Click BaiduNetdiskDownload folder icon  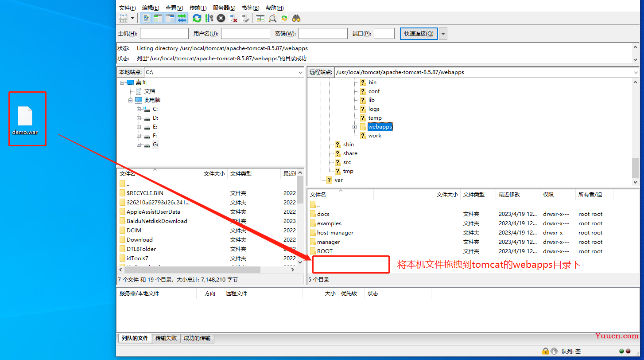pyautogui.click(x=122, y=221)
